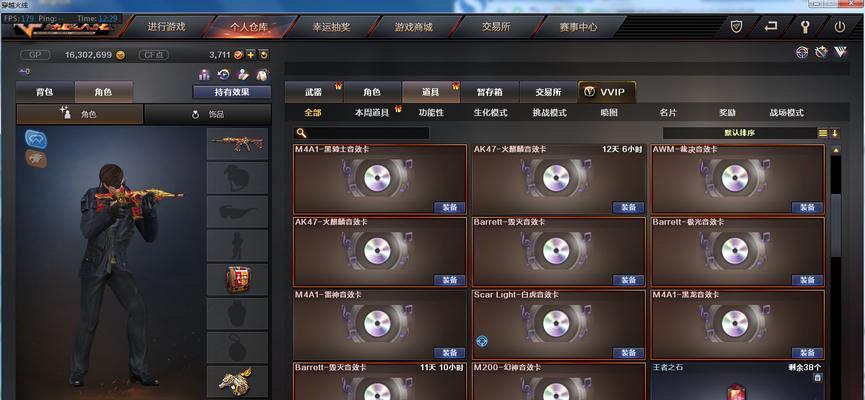Switch to the 幸运抽奖 tab
This screenshot has width=865, height=400.
click(332, 26)
